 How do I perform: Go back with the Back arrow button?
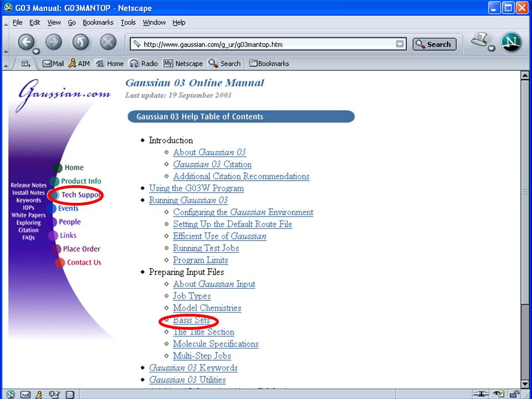(26, 43)
